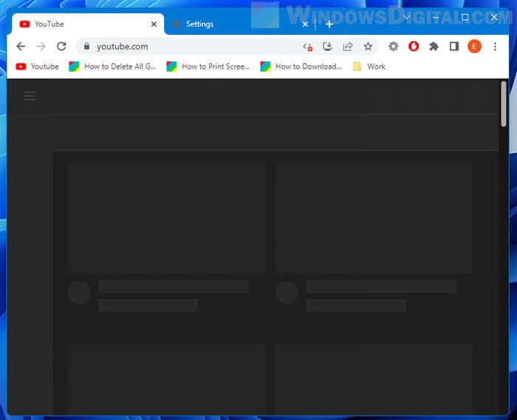Toggle the browser side panel
Image resolution: width=517 pixels, height=420 pixels.
click(x=454, y=47)
